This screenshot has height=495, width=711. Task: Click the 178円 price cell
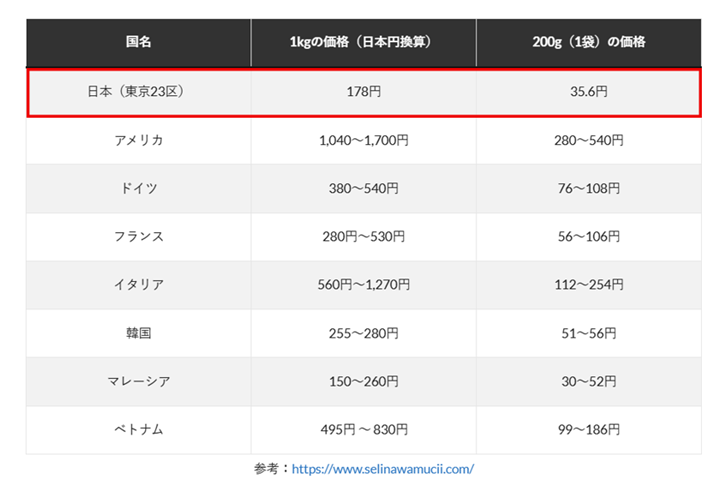coord(362,92)
